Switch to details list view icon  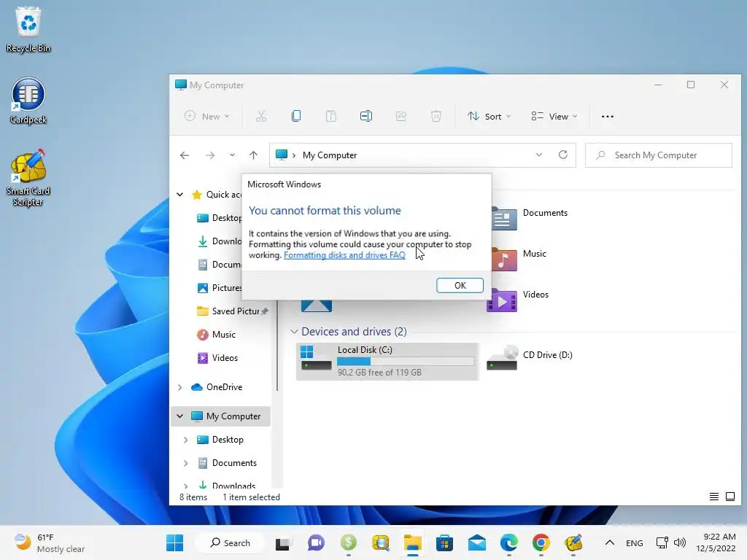[713, 497]
